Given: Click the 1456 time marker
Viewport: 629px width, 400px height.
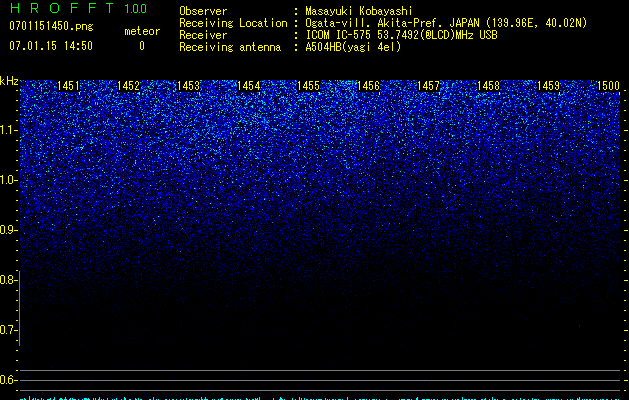Looking at the screenshot, I should (x=368, y=86).
